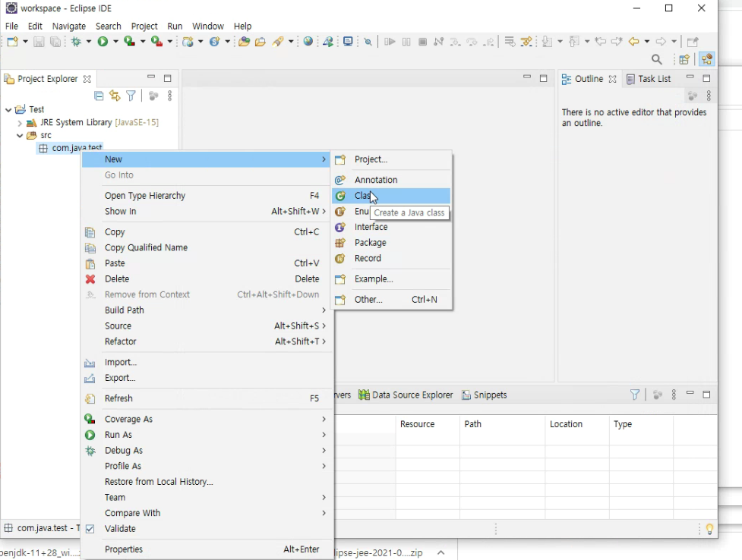This screenshot has height=560, width=742.
Task: Choose Restore from Local History...
Action: 208,482
